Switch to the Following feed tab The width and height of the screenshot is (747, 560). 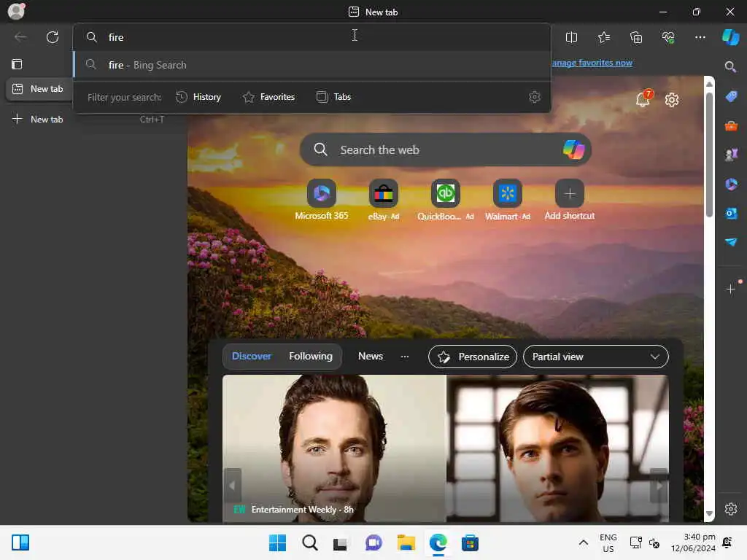311,356
